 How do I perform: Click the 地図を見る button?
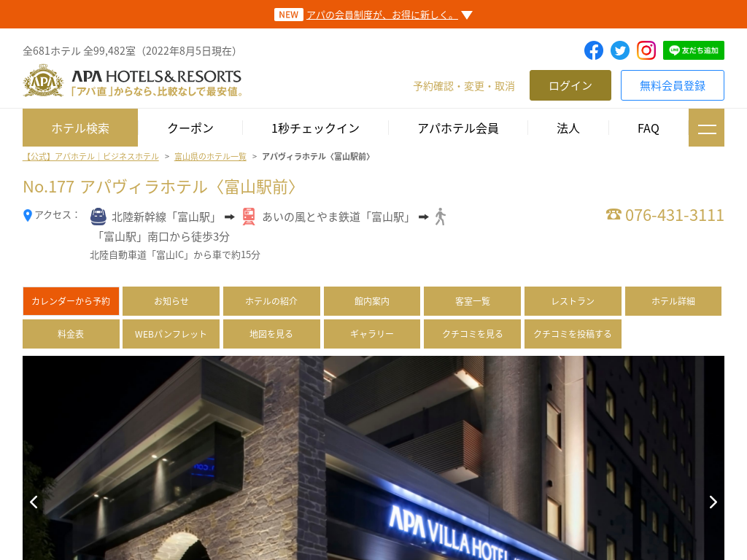[271, 334]
